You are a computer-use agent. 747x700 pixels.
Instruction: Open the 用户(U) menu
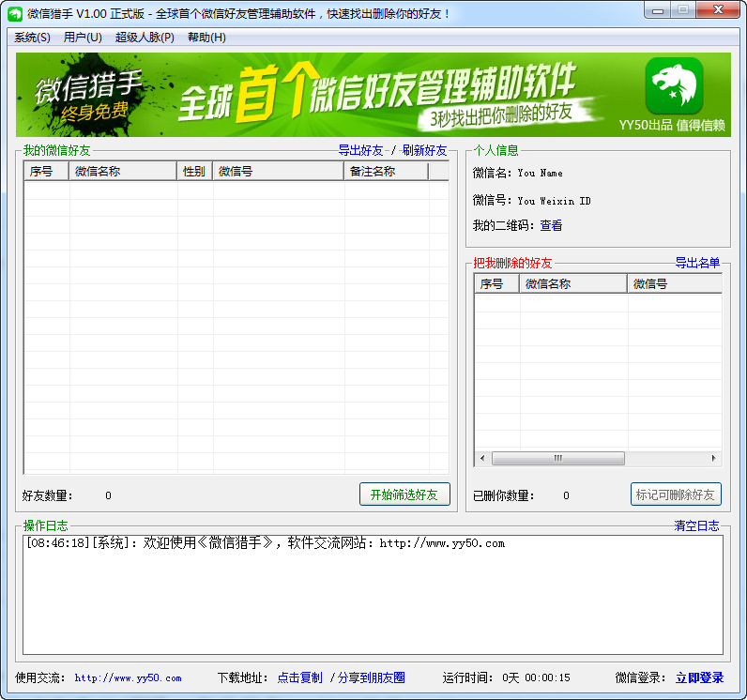click(83, 38)
